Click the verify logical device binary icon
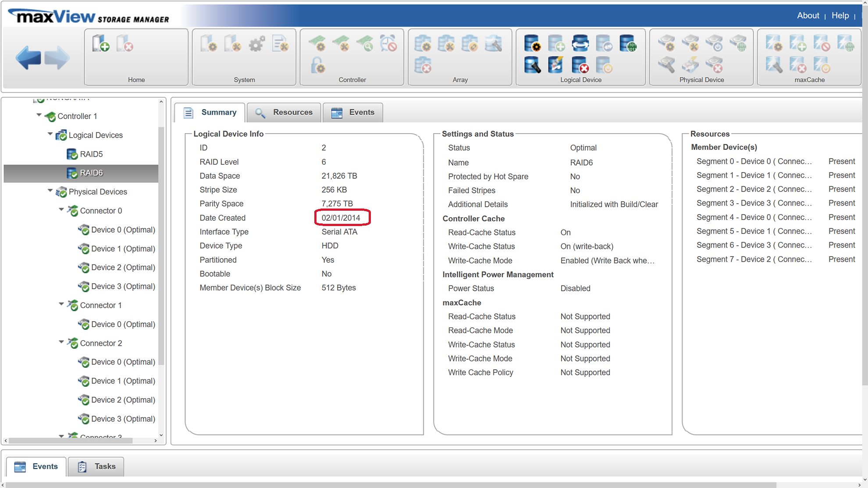 coord(628,44)
